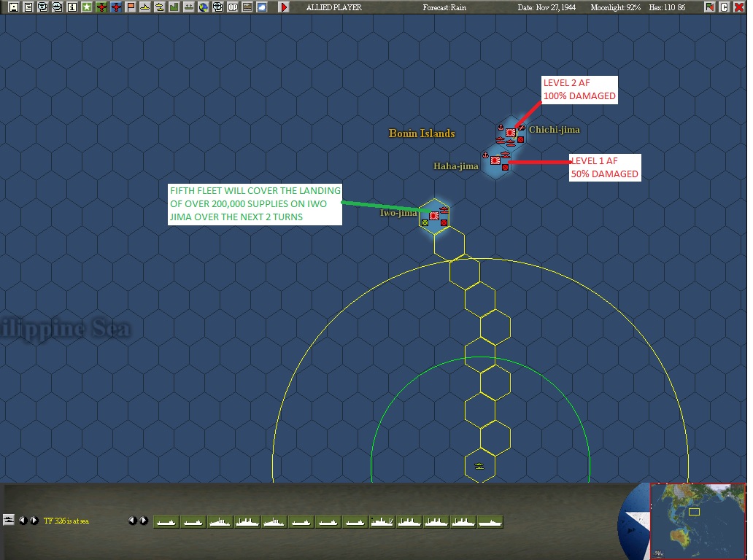Click the "Forecast: Rain" text
The width and height of the screenshot is (753, 560).
pyautogui.click(x=444, y=7)
